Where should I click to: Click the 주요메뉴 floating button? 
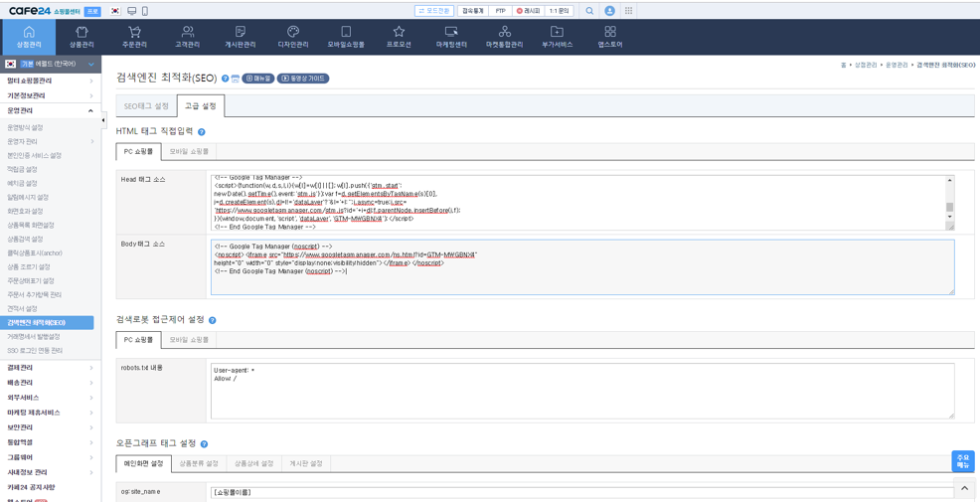[963, 462]
